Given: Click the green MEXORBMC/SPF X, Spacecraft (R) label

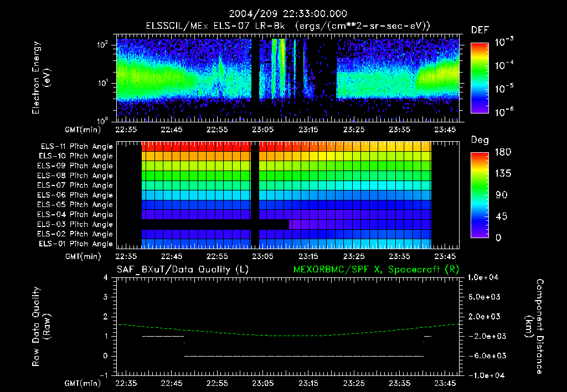Looking at the screenshot, I should pyautogui.click(x=376, y=270).
